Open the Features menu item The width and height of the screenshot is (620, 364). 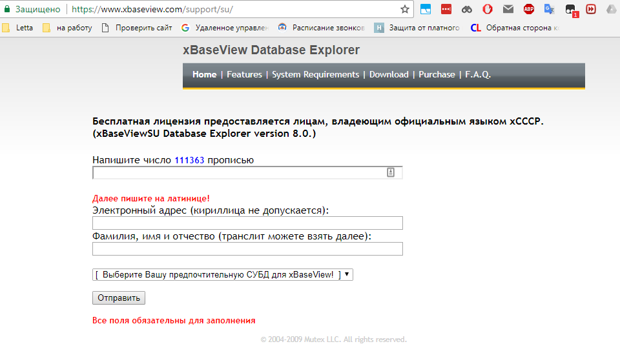coord(244,74)
